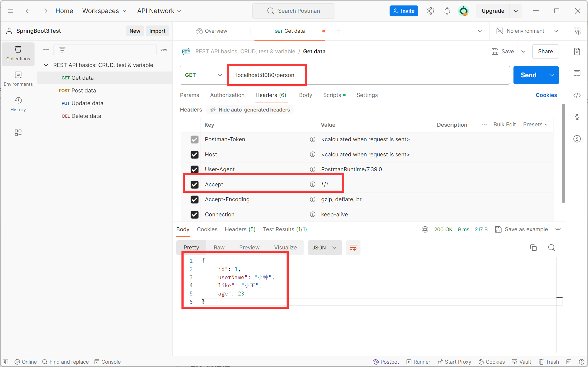Open the notifications bell
Image resolution: width=588 pixels, height=367 pixels.
tap(447, 11)
